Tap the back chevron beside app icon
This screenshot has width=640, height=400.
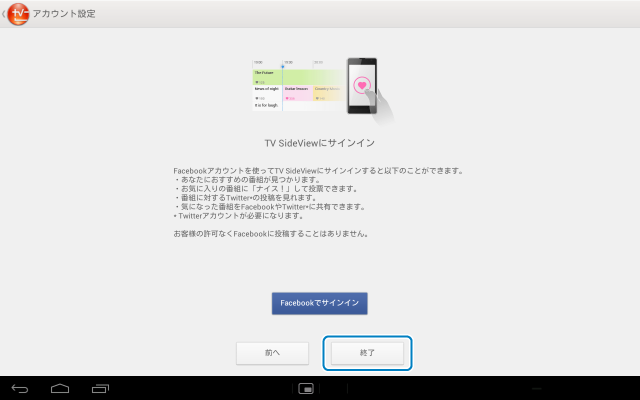point(4,15)
